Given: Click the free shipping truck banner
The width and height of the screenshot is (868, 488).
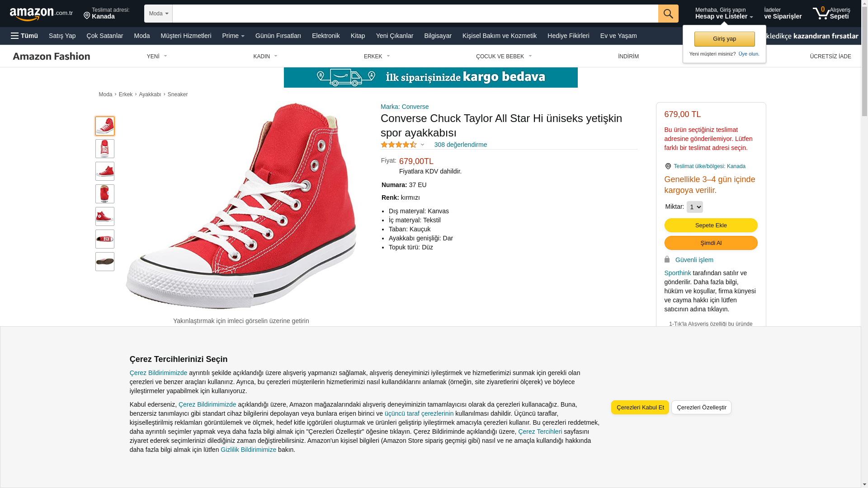Looking at the screenshot, I should pos(430,77).
